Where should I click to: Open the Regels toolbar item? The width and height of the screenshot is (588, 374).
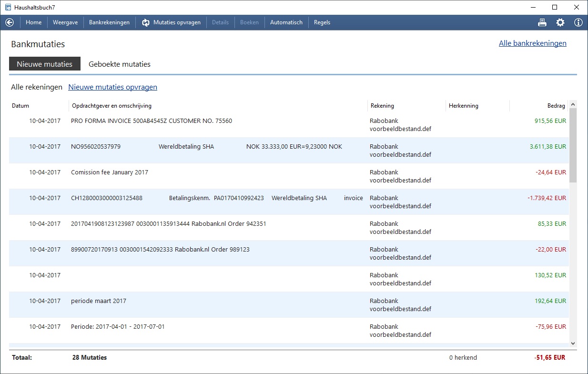point(322,22)
